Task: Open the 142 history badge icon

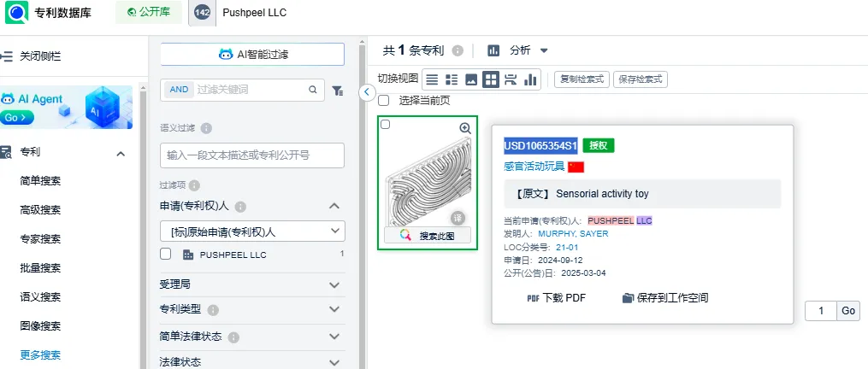Action: [202, 13]
